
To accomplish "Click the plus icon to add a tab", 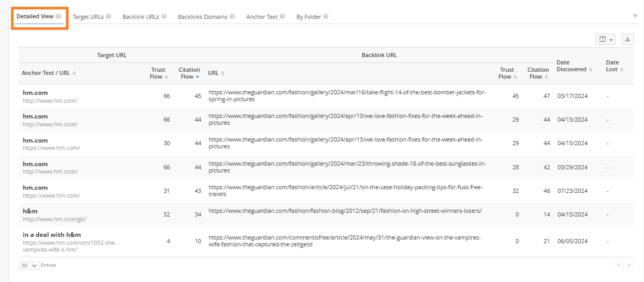I will click(635, 16).
